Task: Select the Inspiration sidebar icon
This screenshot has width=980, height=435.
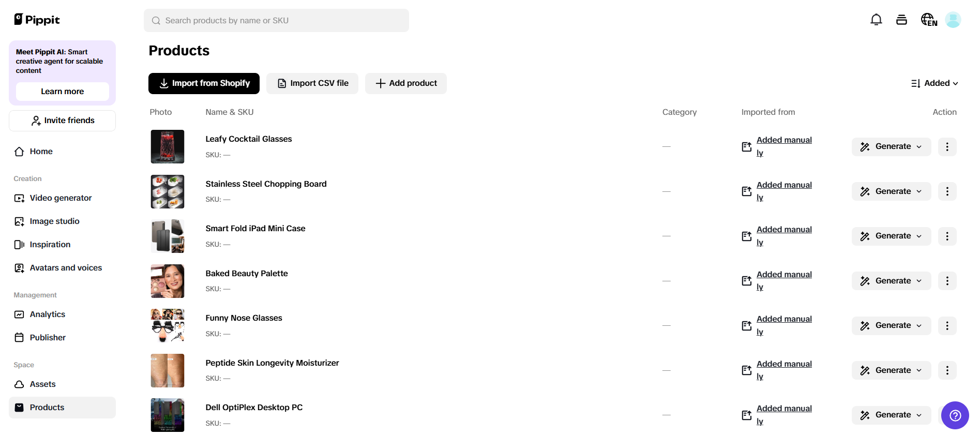Action: pos(19,244)
